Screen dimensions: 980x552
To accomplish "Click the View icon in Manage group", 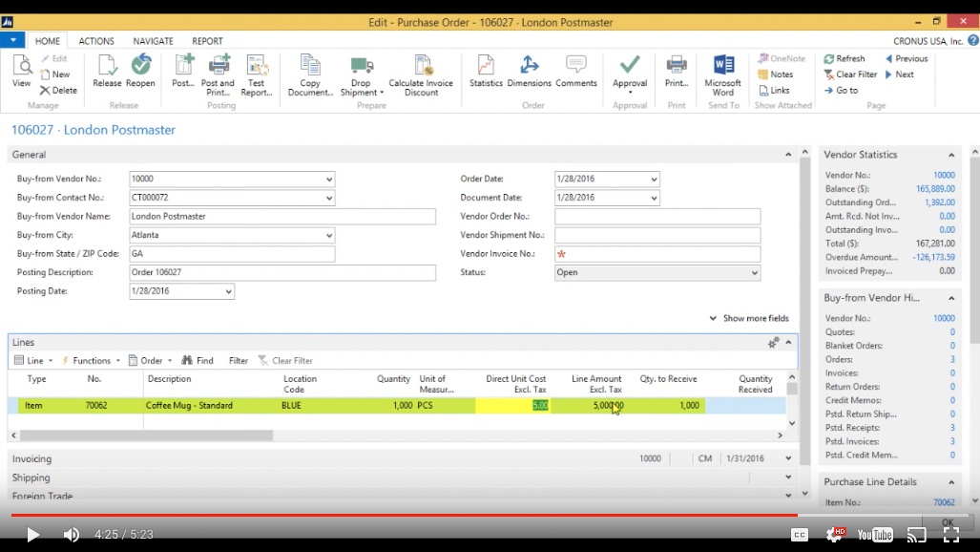I will click(21, 72).
